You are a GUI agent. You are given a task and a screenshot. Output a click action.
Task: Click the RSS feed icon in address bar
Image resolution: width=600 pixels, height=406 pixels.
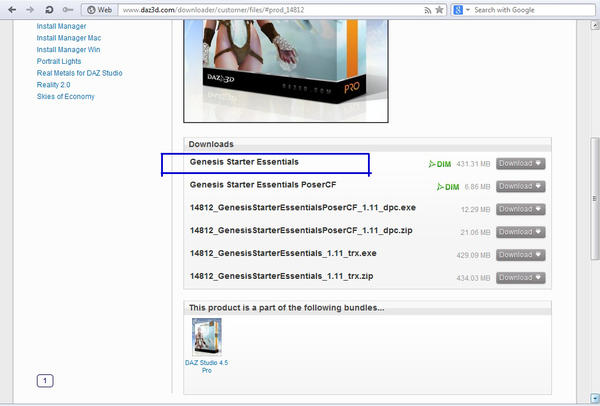427,10
